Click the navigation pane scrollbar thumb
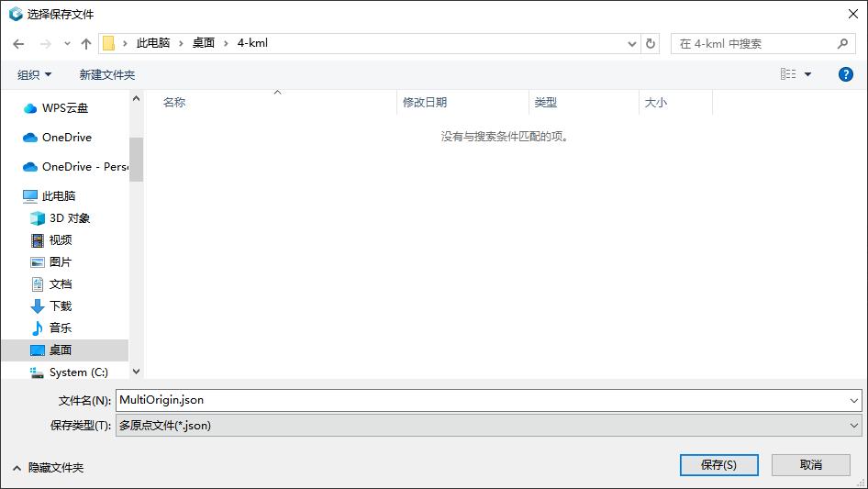This screenshot has height=489, width=868. point(136,160)
